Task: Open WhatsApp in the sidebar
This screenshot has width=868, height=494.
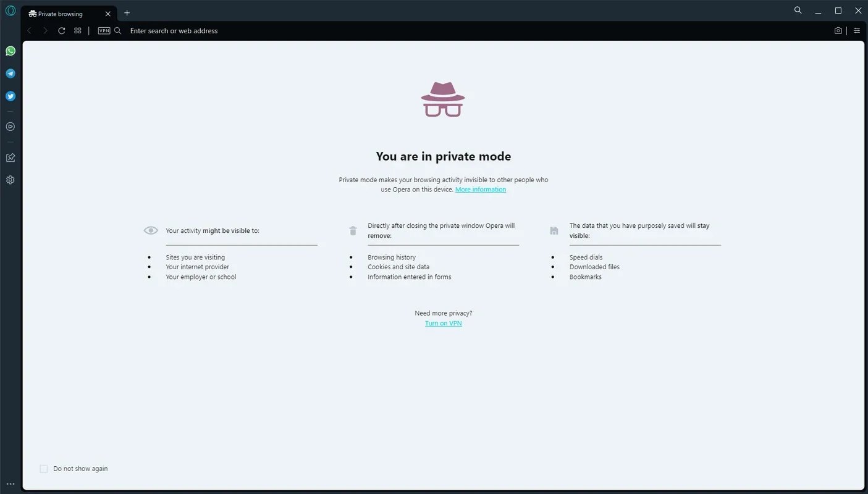Action: [11, 51]
